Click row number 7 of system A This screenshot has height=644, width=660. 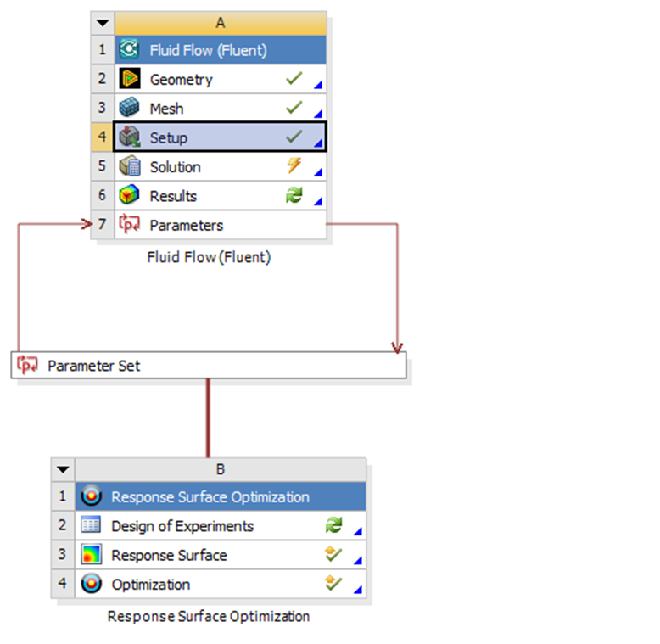pyautogui.click(x=103, y=224)
